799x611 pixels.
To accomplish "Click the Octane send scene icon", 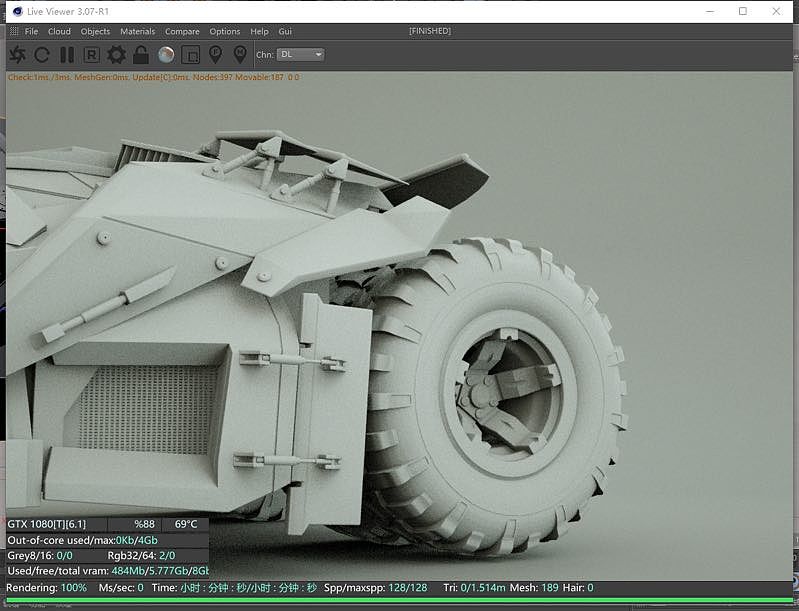I will (17, 54).
